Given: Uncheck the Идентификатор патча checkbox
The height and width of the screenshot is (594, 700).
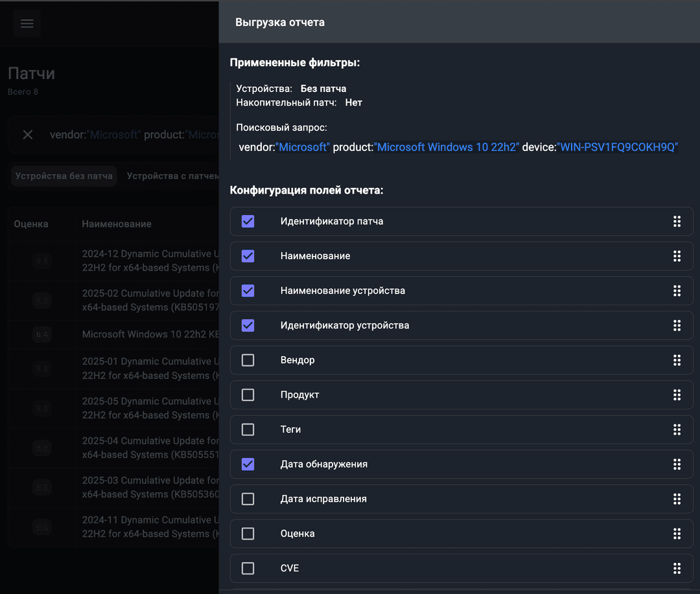Looking at the screenshot, I should (x=248, y=222).
